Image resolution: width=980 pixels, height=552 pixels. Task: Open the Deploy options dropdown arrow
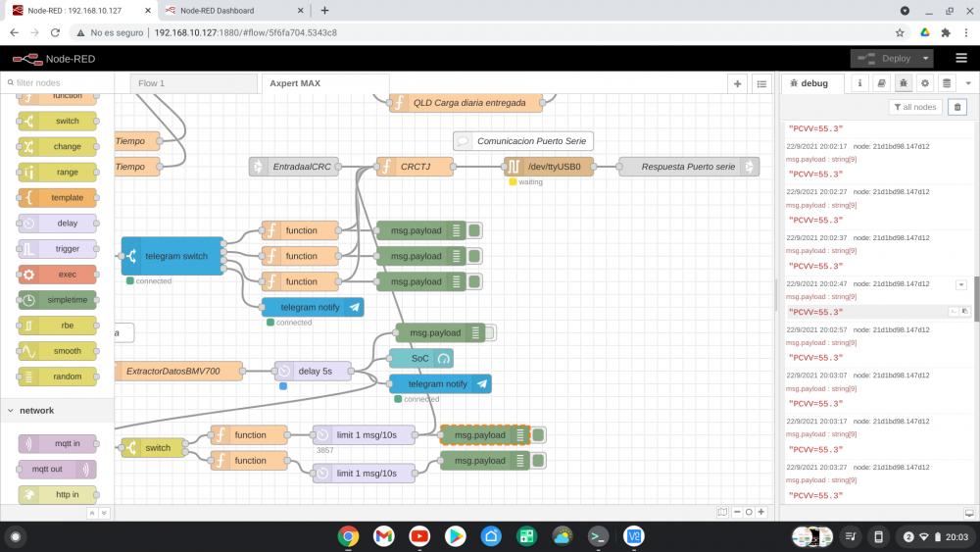tap(926, 58)
